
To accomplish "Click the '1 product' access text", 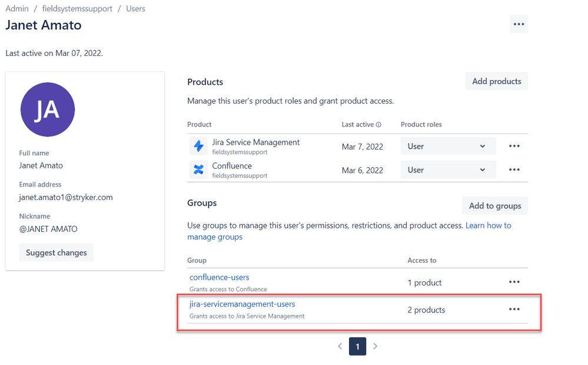I will point(424,283).
